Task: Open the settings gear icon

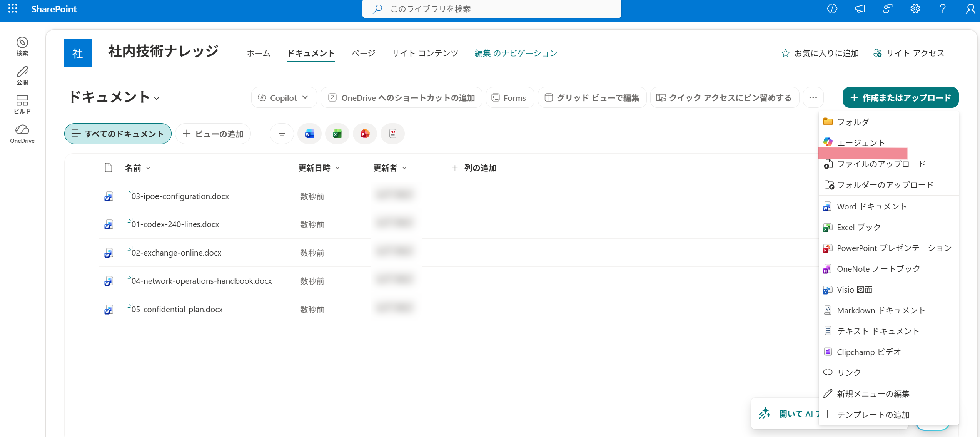Action: click(x=915, y=8)
